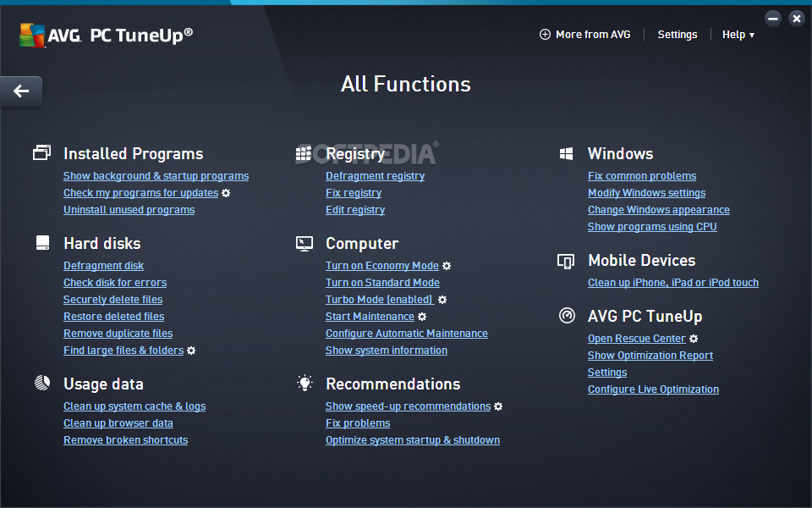Open Settings in the top bar
The image size is (812, 508).
point(678,34)
